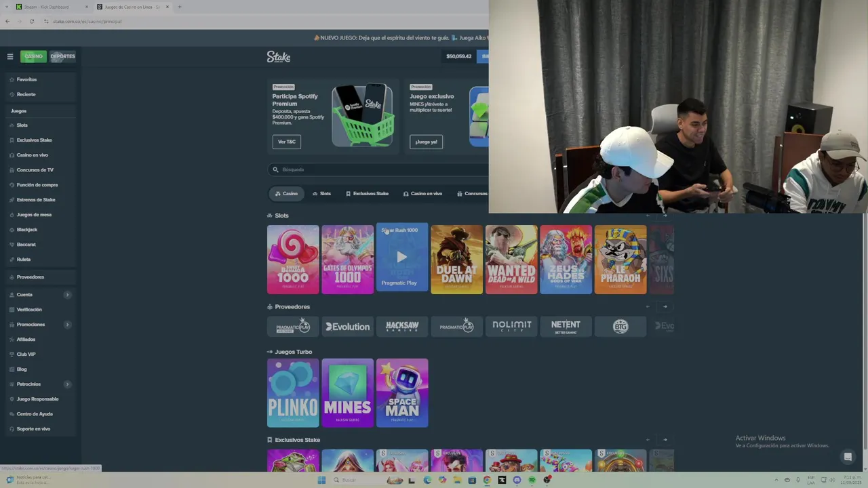868x488 pixels.
Task: Play Sugar Rush 1000 game
Action: click(402, 258)
